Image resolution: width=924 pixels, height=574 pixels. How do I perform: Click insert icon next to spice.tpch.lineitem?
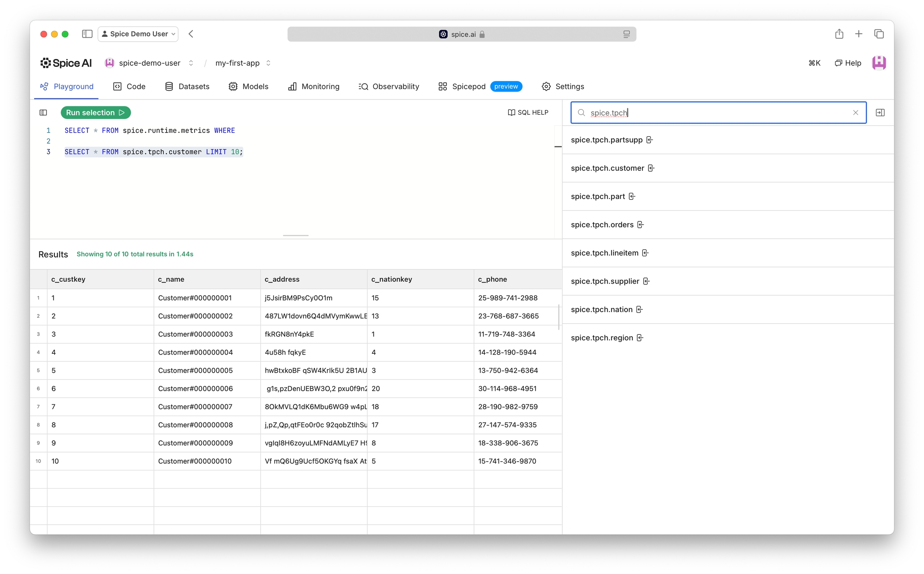coord(645,253)
